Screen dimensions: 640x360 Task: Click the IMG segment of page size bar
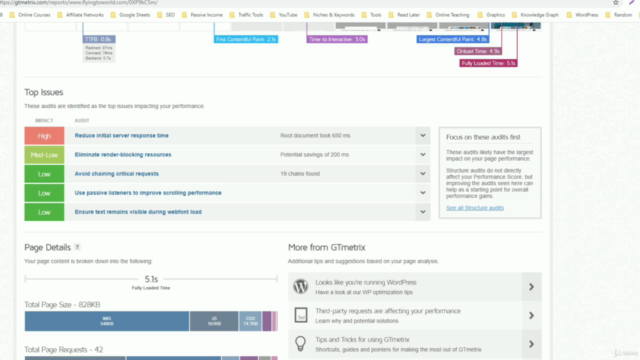(x=107, y=321)
